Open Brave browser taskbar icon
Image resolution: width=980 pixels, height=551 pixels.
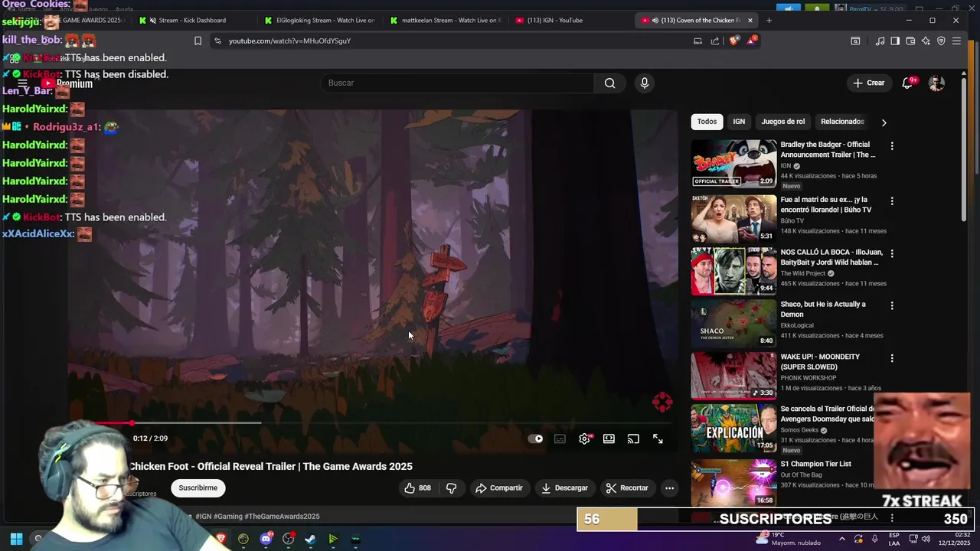click(221, 539)
